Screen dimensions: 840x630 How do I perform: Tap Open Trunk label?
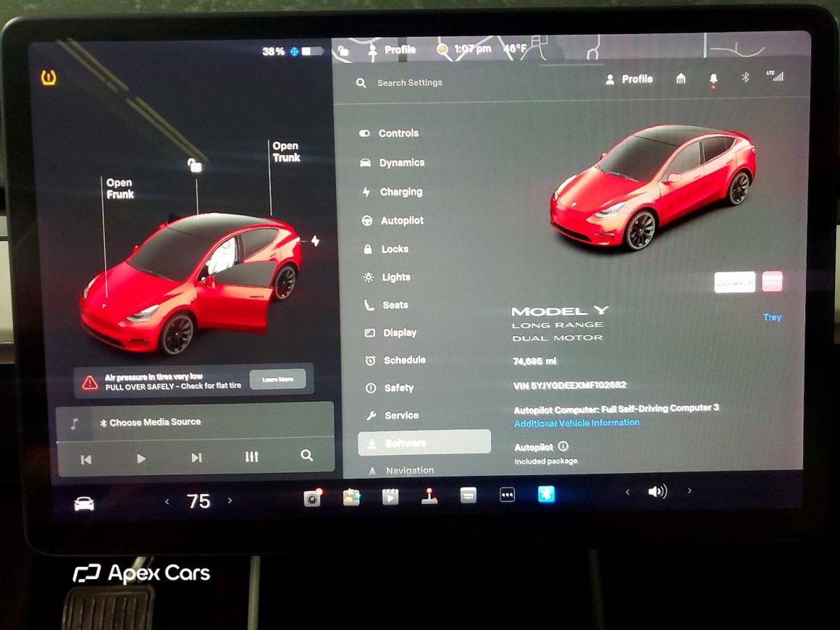(x=286, y=152)
